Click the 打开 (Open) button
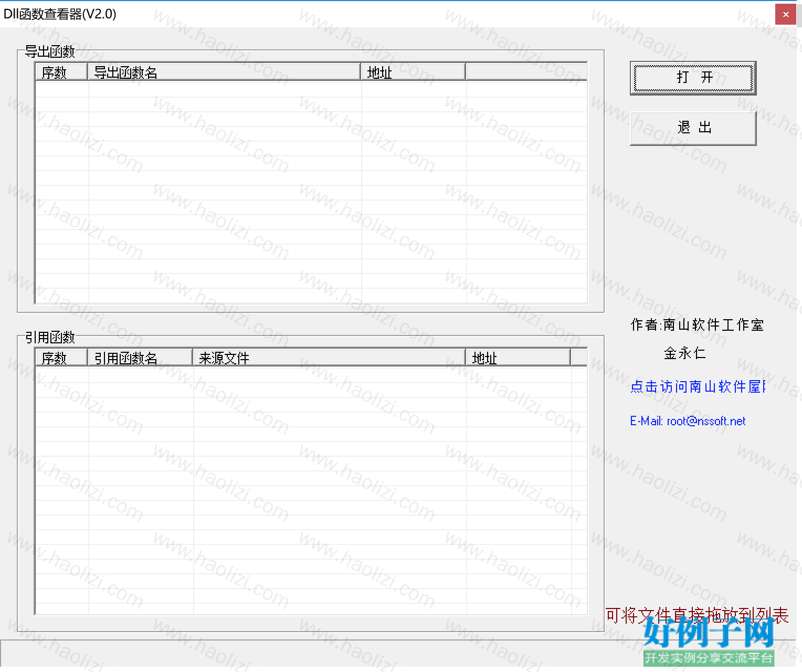The width and height of the screenshot is (802, 672). (693, 78)
